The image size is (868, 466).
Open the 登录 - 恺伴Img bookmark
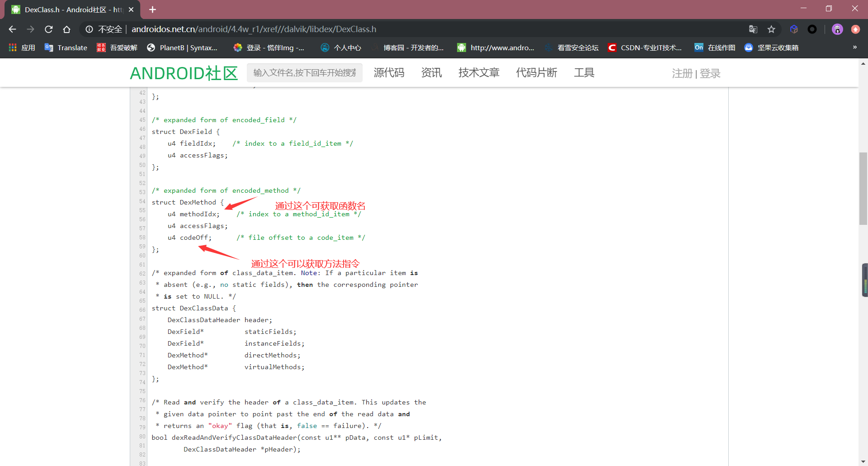point(269,48)
